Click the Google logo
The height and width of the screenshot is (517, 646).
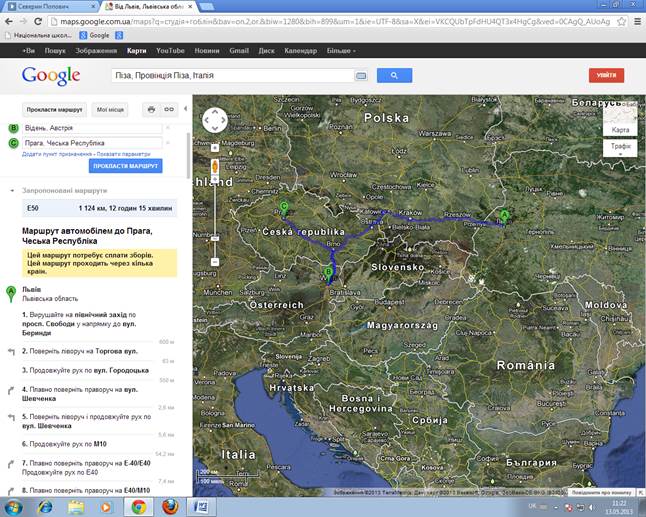click(x=51, y=75)
